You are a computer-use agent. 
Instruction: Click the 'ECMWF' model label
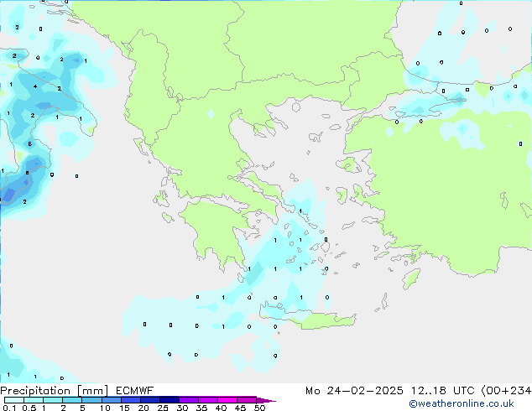click(x=135, y=391)
